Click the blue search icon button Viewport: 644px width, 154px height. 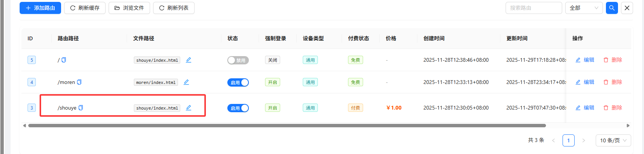612,8
